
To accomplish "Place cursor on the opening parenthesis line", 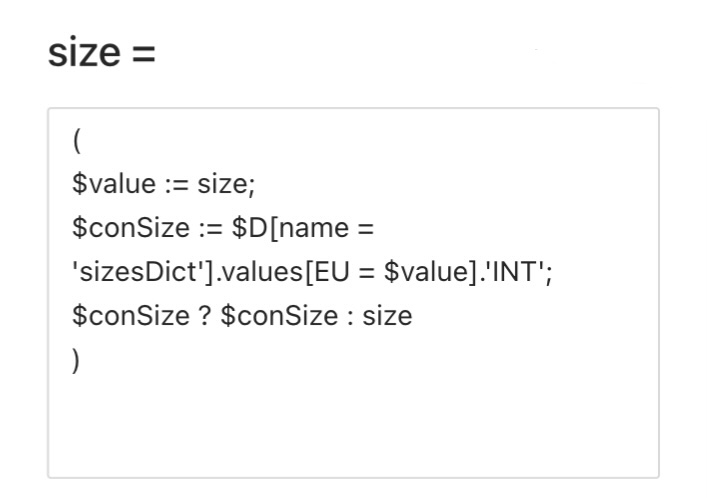I will pyautogui.click(x=77, y=141).
